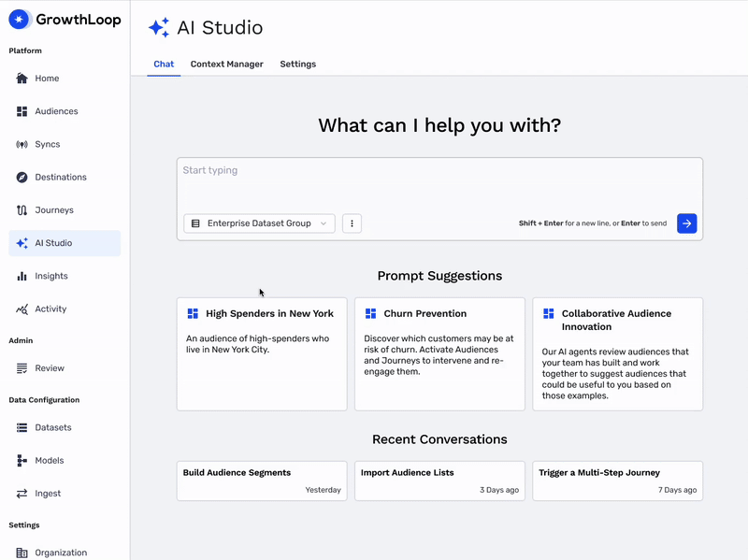Screen dimensions: 748x560
Task: Click the Activity trend icon
Action: tap(22, 309)
